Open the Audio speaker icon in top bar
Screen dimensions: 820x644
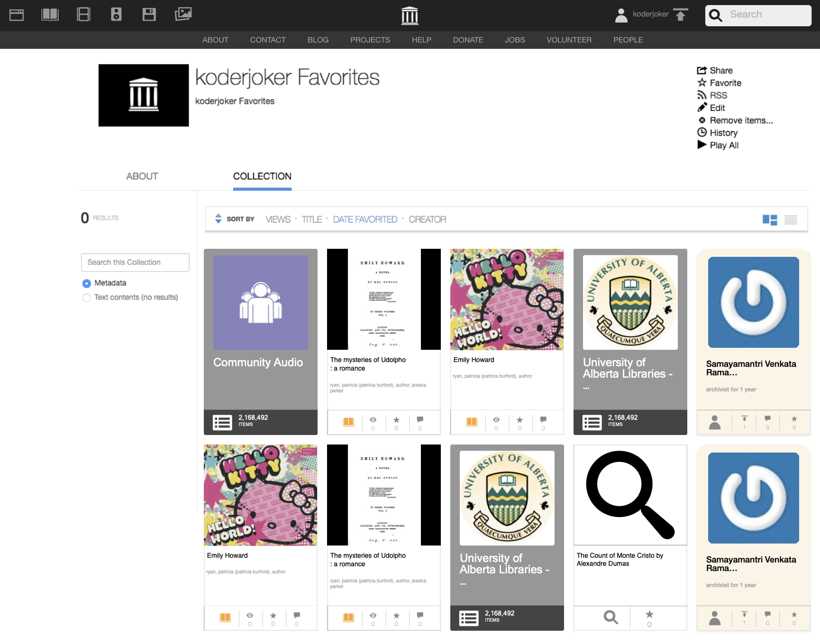coord(116,15)
